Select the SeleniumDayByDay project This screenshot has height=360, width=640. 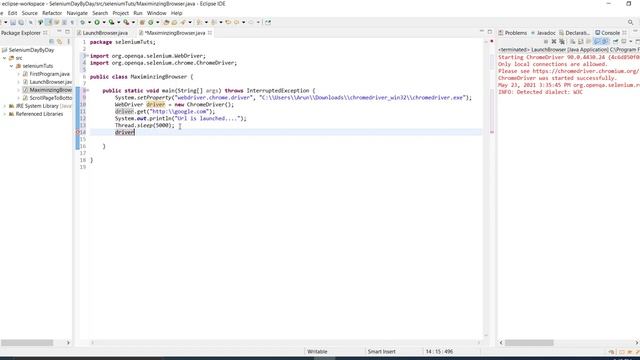pos(31,50)
